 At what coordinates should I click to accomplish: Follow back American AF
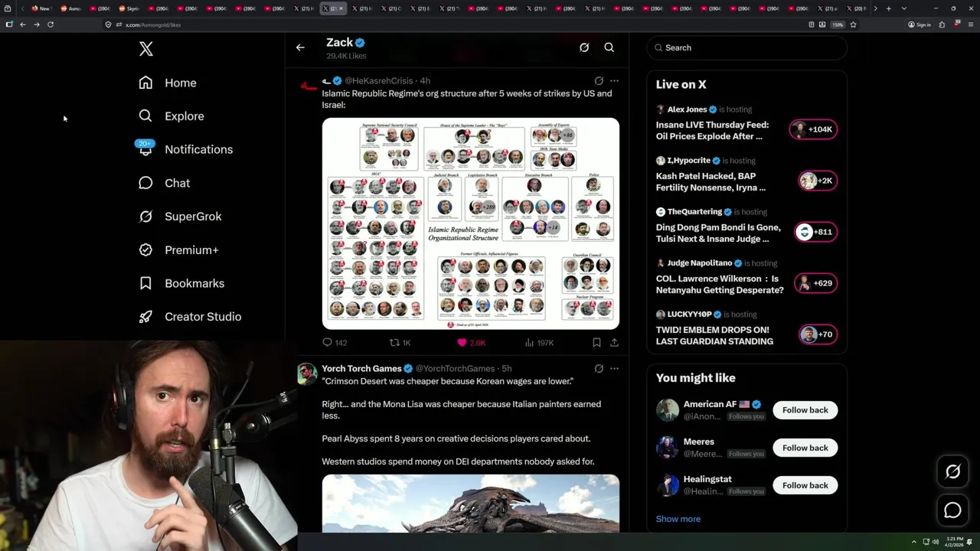coord(805,410)
